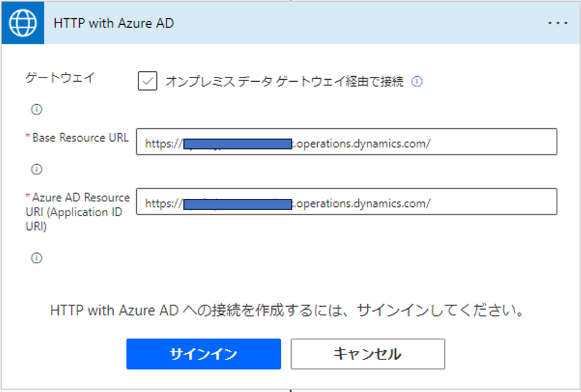This screenshot has width=581, height=392.
Task: Click the HTTP with Azure AD title text
Action: (114, 24)
